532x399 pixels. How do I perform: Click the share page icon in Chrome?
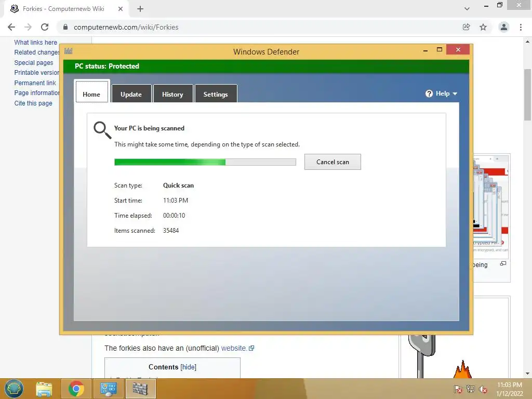(466, 27)
